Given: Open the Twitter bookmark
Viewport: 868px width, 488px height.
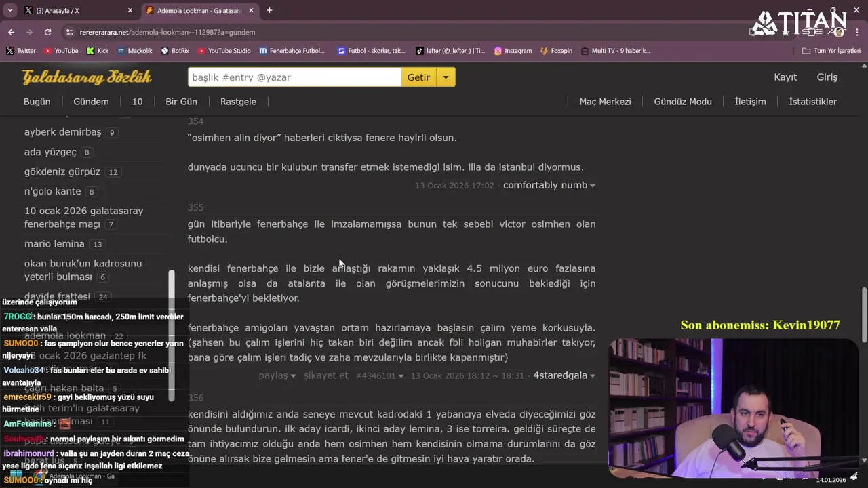Looking at the screenshot, I should click(20, 51).
